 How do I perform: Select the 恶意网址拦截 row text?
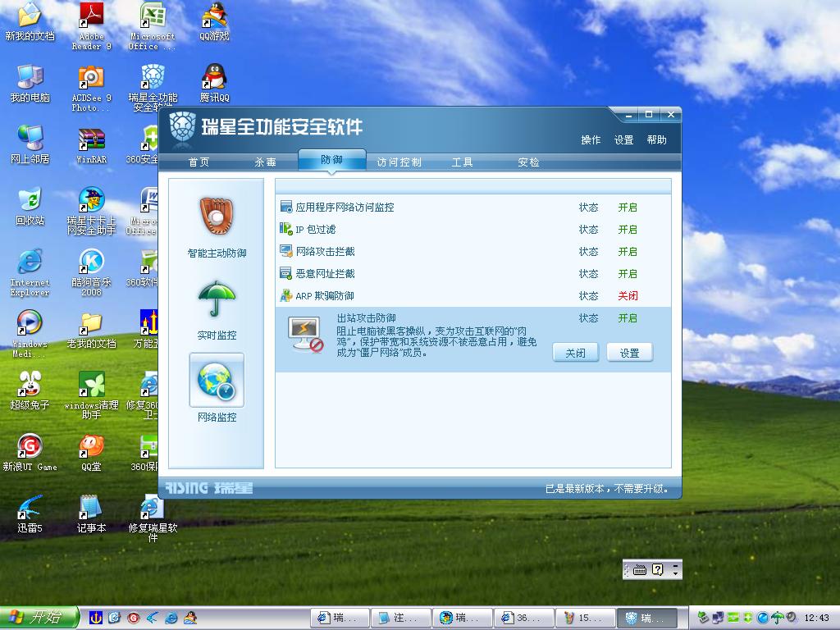(325, 274)
